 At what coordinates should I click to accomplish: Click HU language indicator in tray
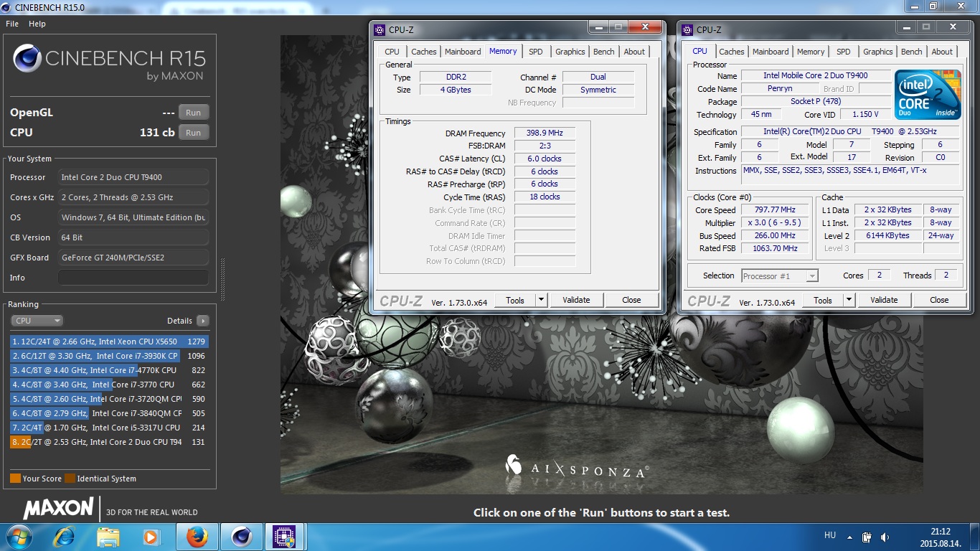point(830,535)
